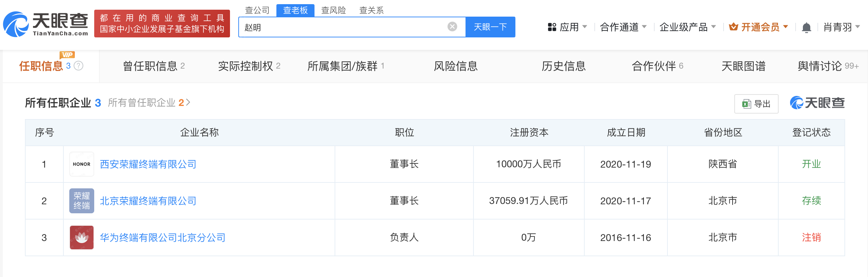Clear the search box text
This screenshot has height=277, width=868.
click(x=452, y=27)
